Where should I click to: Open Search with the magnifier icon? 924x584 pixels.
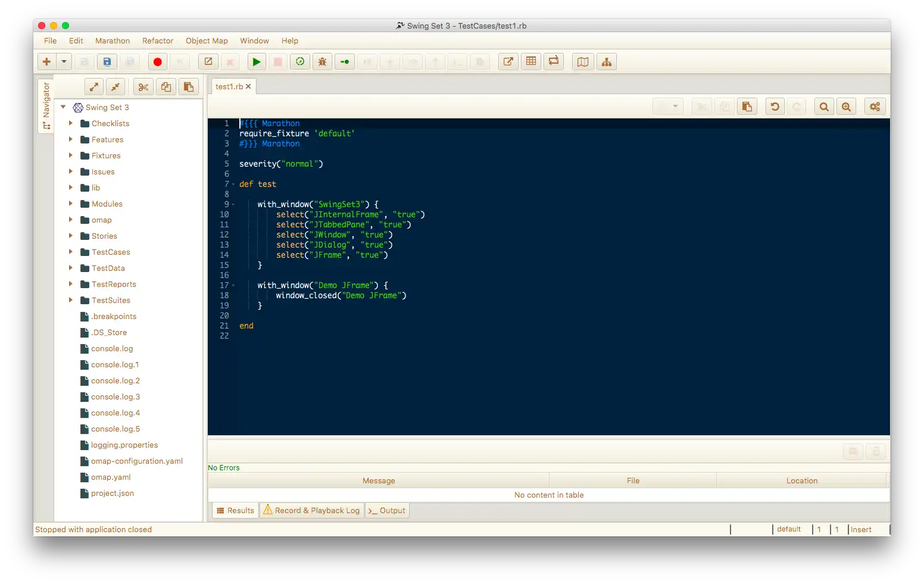[824, 107]
